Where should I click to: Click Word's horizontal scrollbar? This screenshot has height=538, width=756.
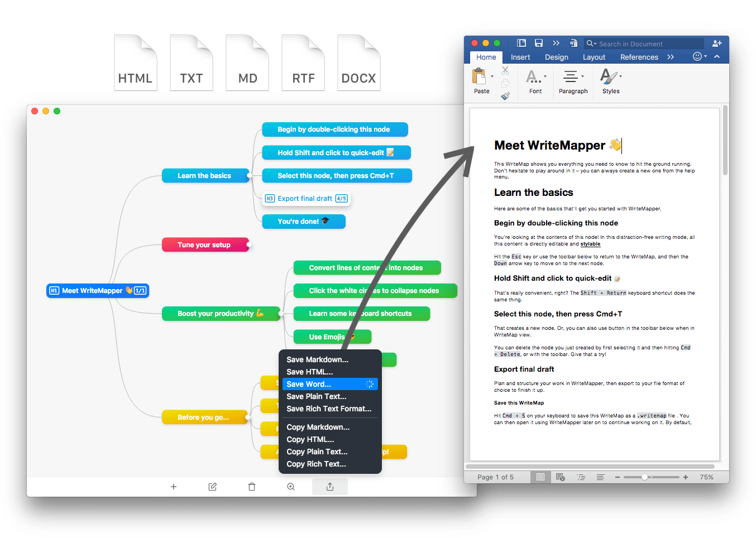[590, 467]
